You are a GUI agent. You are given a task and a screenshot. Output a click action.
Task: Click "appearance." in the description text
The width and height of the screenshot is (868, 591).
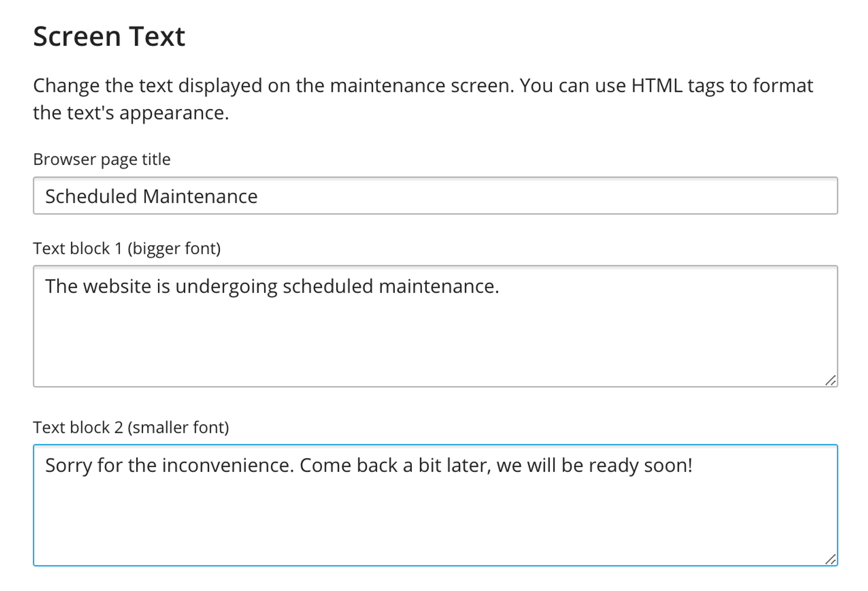tap(174, 113)
